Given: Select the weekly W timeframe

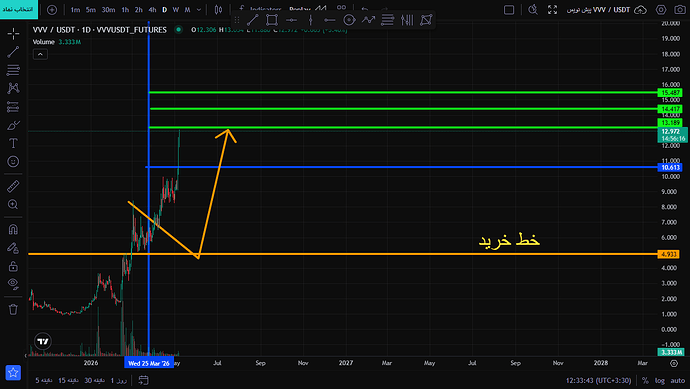Looking at the screenshot, I should point(176,10).
